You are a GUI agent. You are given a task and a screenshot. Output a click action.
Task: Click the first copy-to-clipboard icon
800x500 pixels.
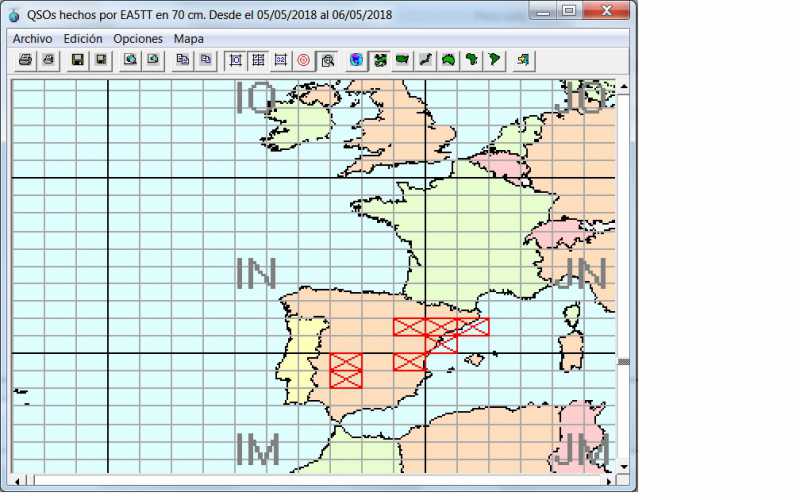182,60
